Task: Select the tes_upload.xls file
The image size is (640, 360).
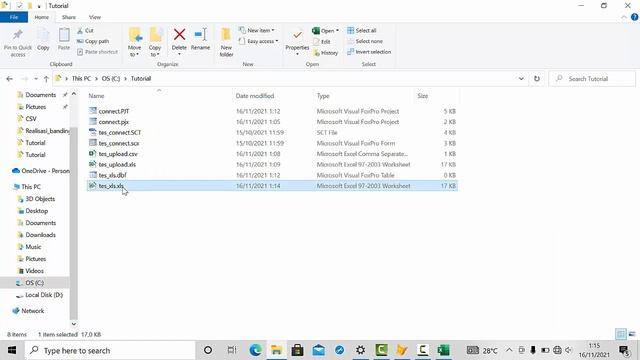Action: tap(272, 164)
